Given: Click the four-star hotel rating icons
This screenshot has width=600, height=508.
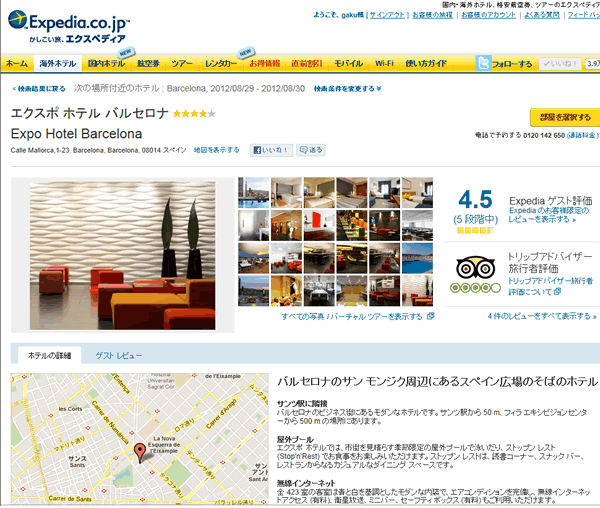Looking at the screenshot, I should [194, 114].
